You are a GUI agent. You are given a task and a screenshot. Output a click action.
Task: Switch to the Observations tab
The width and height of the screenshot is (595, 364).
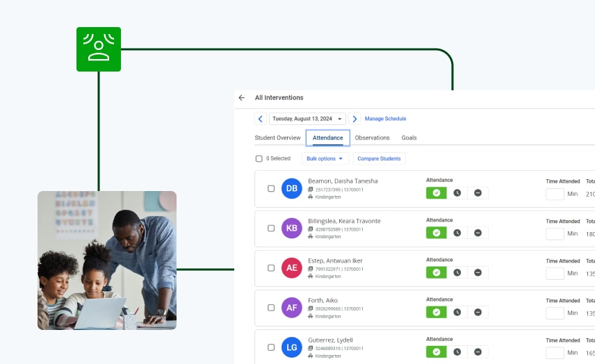[373, 138]
